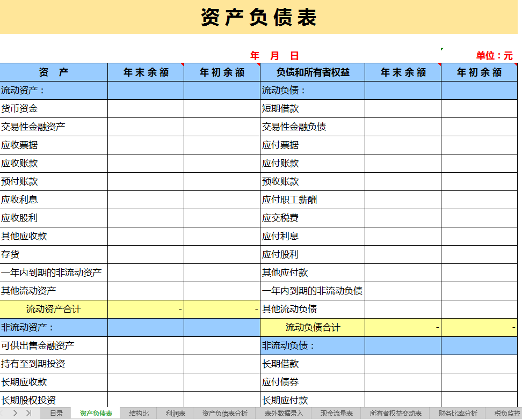Image resolution: width=522 pixels, height=420 pixels.
Task: Select 负债和所有者权益 header cell
Action: coord(313,72)
